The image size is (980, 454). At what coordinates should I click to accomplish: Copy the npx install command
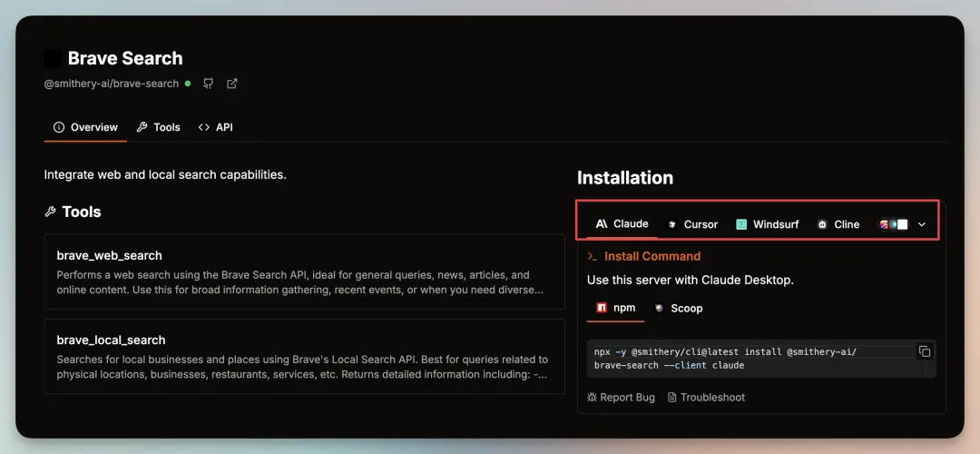pos(925,351)
